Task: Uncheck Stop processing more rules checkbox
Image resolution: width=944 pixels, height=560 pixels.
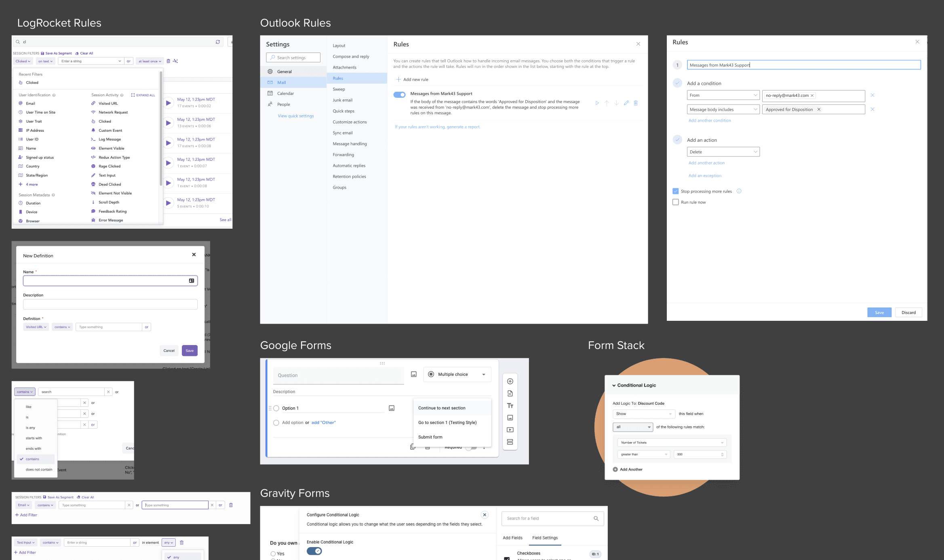Action: pos(676,191)
